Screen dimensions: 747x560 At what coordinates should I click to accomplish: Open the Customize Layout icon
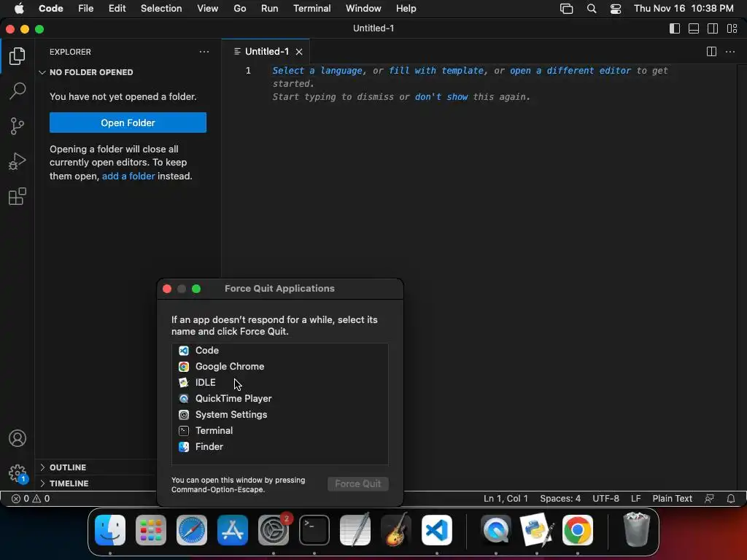(x=732, y=28)
